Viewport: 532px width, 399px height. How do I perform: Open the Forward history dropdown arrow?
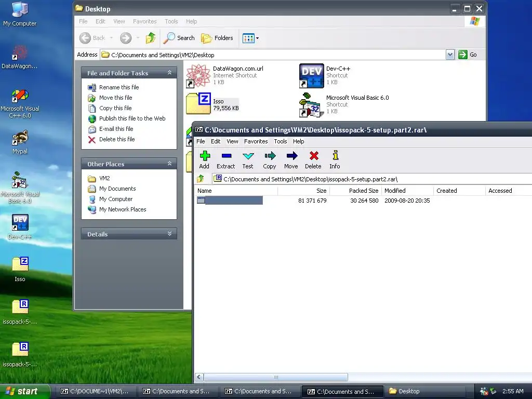click(x=138, y=38)
